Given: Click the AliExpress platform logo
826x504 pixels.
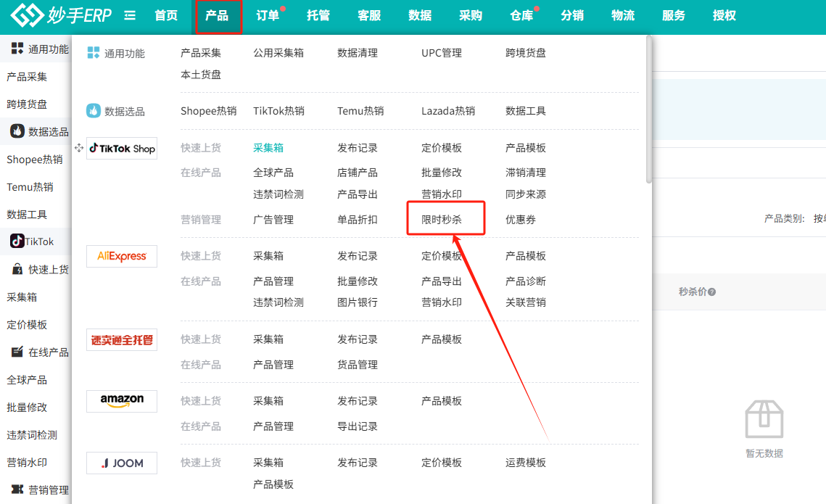Looking at the screenshot, I should [122, 257].
